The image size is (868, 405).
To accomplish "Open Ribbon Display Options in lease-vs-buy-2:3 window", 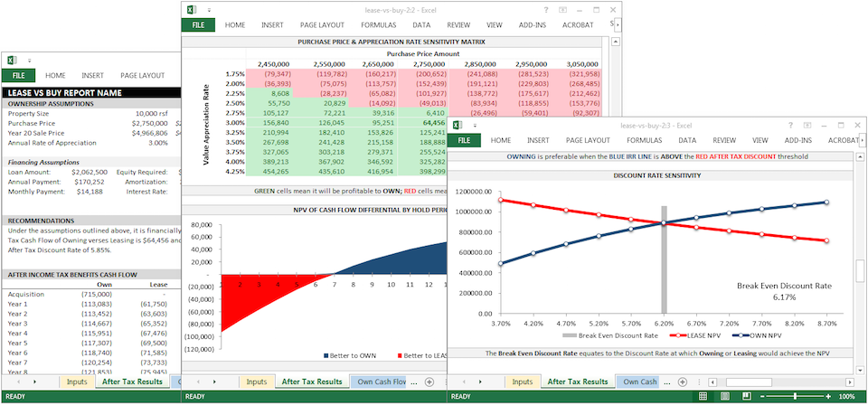I will click(807, 126).
